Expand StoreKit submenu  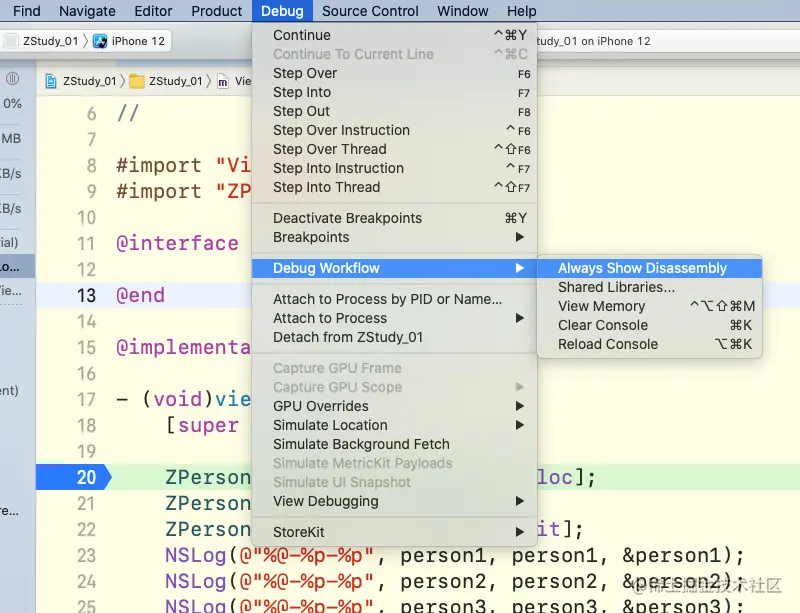(394, 532)
